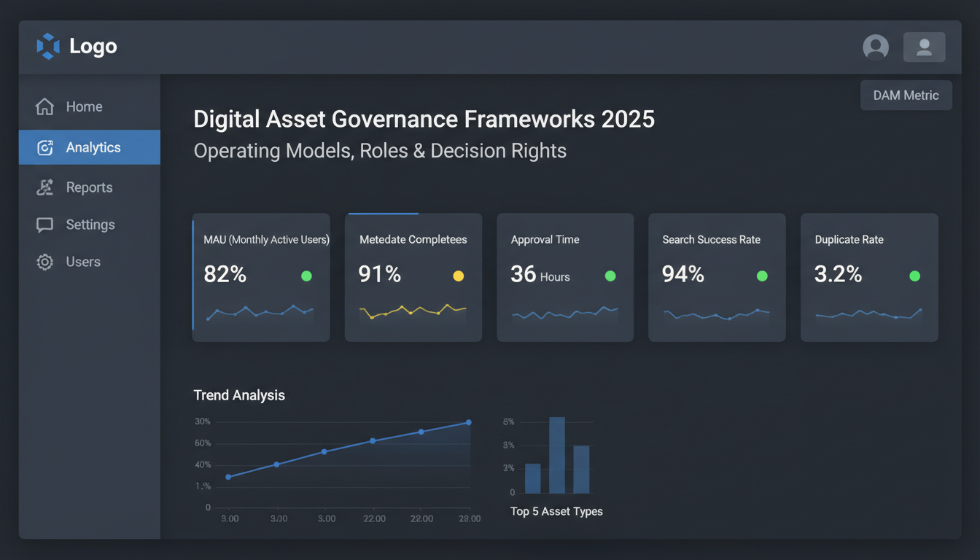This screenshot has height=560, width=980.
Task: Click the square user account icon
Action: point(924,47)
